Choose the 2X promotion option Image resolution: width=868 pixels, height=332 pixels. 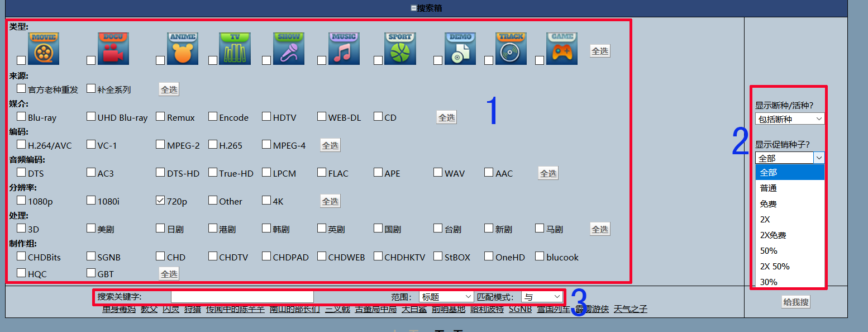coord(790,219)
